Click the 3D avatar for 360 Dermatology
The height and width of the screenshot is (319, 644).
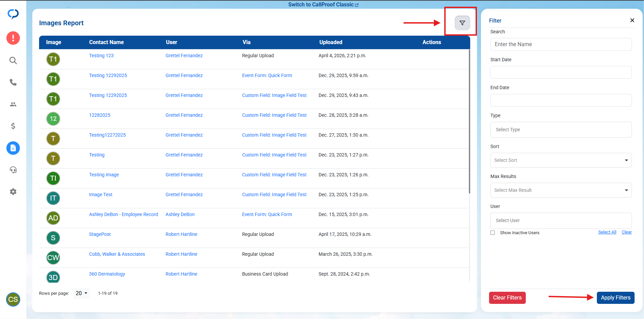point(53,277)
